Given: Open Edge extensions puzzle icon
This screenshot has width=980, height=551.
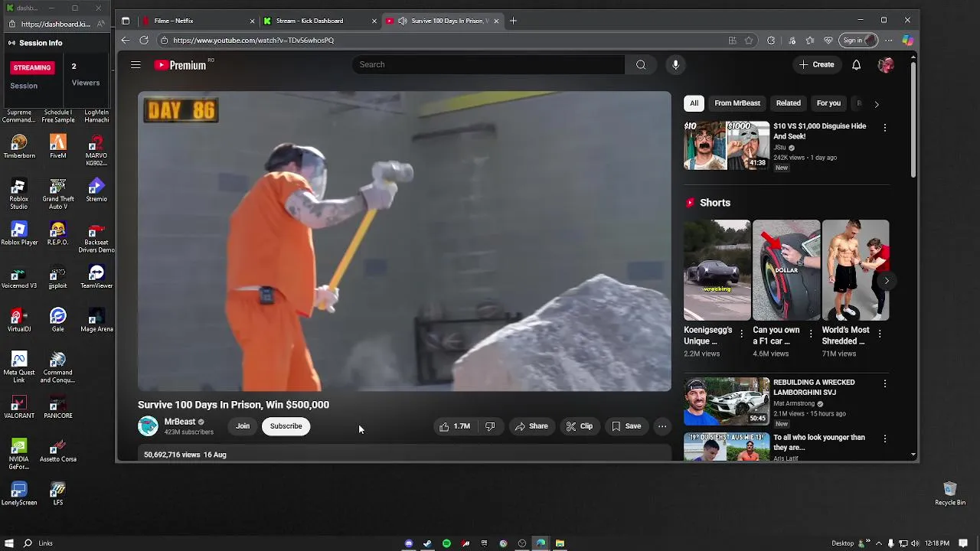Looking at the screenshot, I should [x=771, y=41].
